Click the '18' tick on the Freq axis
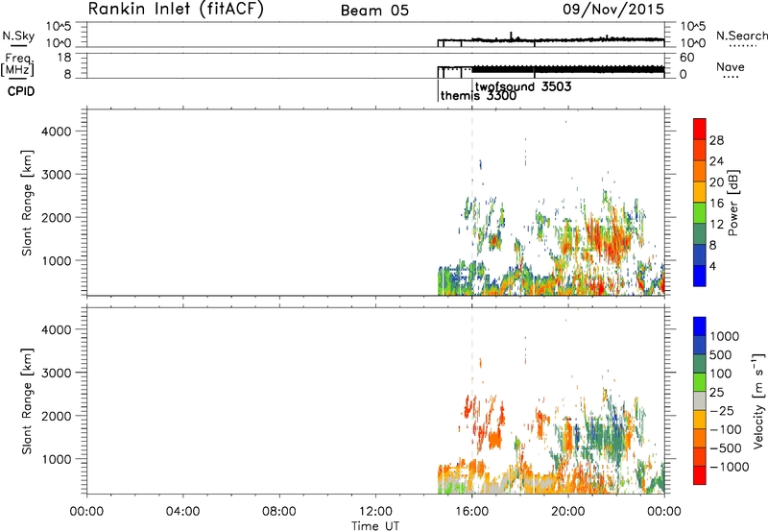The image size is (768, 532). [x=65, y=58]
